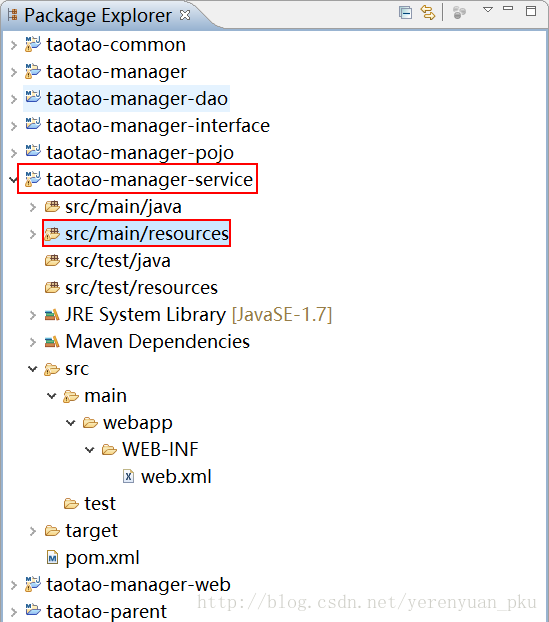This screenshot has height=622, width=549.
Task: Click the taotao-manager-dao project icon
Action: [33, 97]
